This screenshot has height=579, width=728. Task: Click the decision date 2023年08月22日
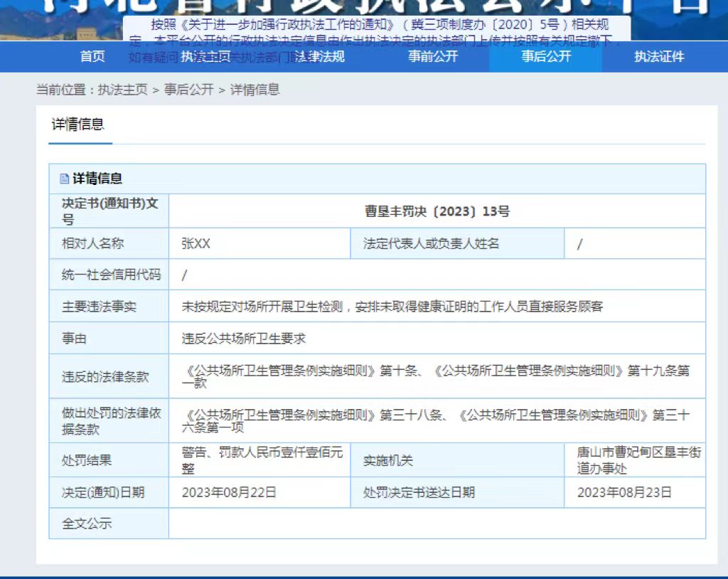(x=229, y=492)
